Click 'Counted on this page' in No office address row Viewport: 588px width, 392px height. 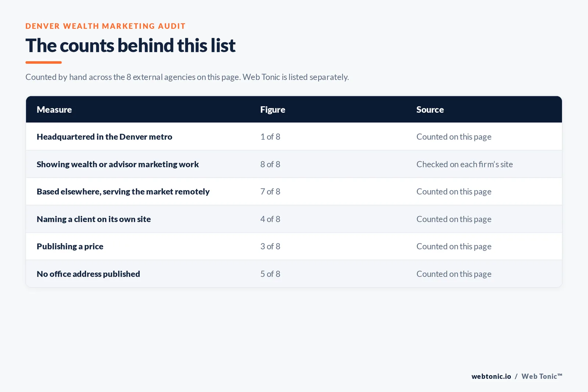(x=454, y=274)
